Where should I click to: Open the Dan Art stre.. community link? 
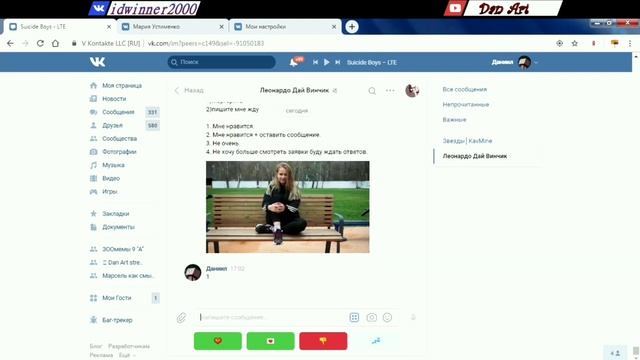coord(122,262)
